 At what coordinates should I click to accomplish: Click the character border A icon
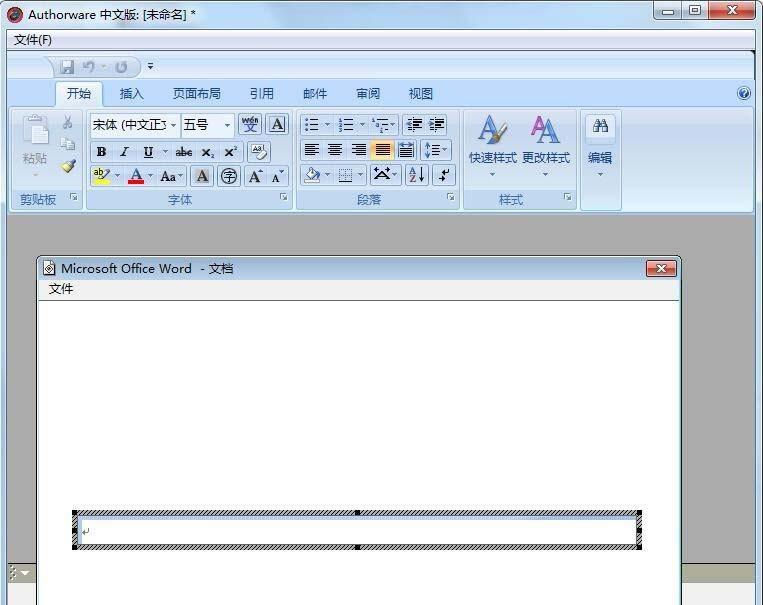(x=277, y=125)
